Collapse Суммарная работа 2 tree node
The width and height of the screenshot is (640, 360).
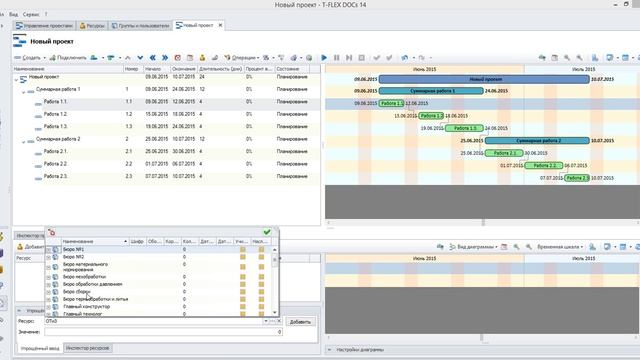point(23,142)
